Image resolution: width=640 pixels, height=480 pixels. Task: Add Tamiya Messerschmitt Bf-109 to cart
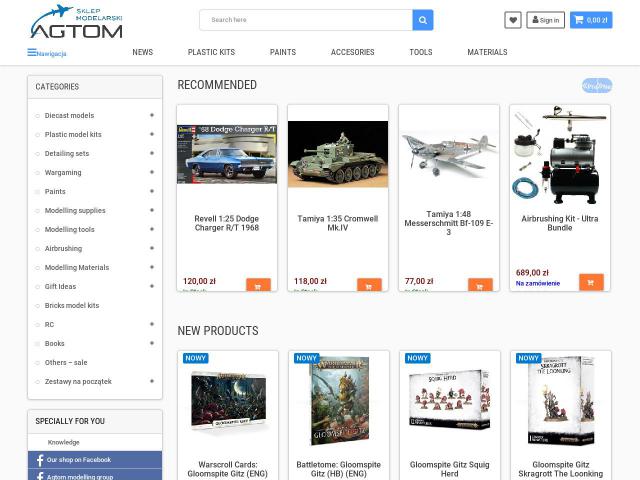point(480,285)
